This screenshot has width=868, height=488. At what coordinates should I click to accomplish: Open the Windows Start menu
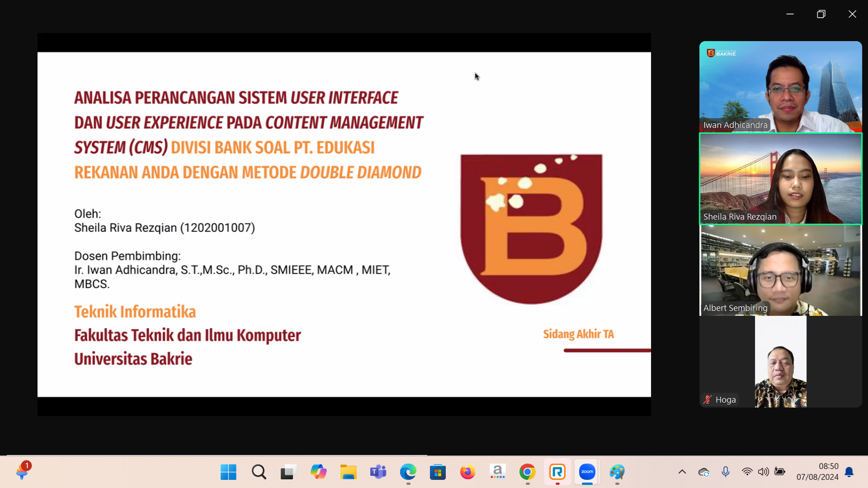(228, 472)
